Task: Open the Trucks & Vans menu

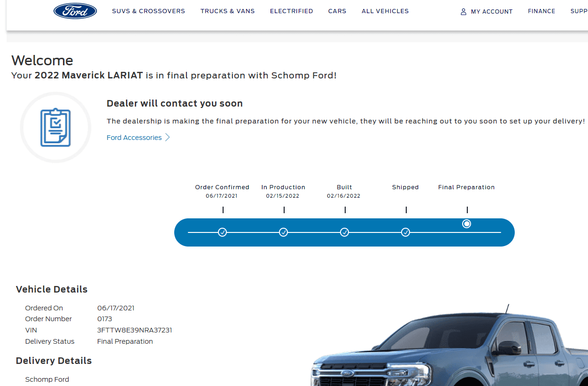Action: point(227,11)
